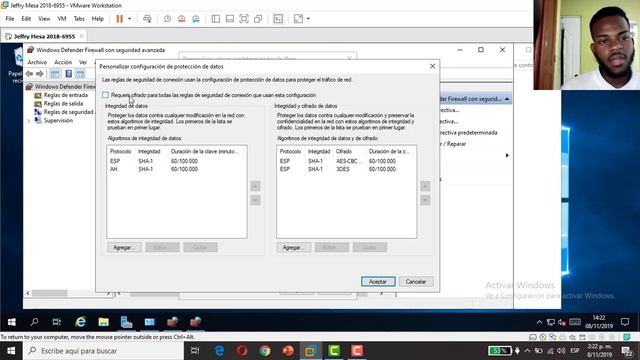Open PowerPoint from host taskbar
Image resolution: width=640 pixels, height=360 pixels.
[x=288, y=351]
